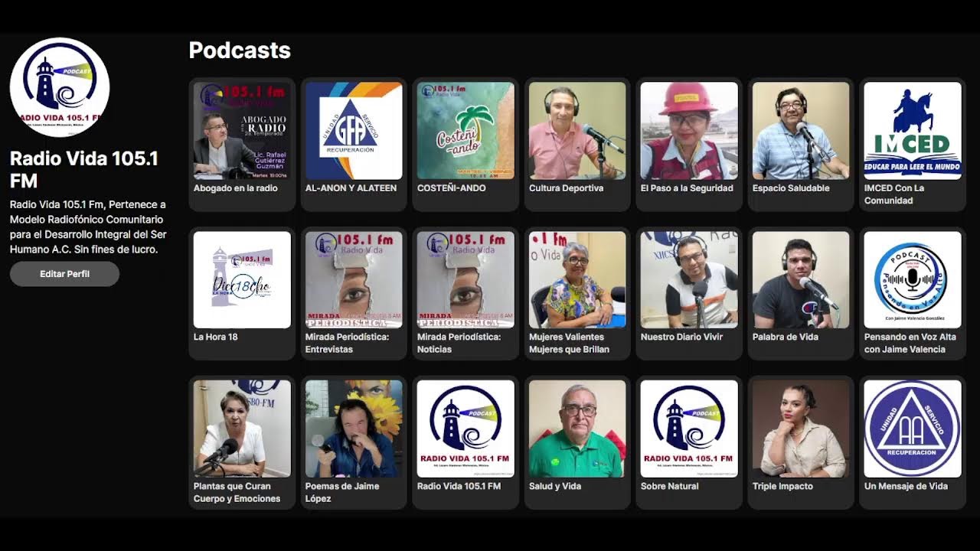The width and height of the screenshot is (980, 551).
Task: Open Mirada Periodística: Noticias cover image
Action: coord(465,280)
